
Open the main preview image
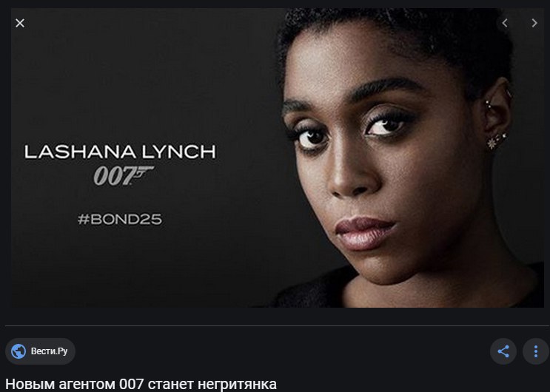pos(278,158)
